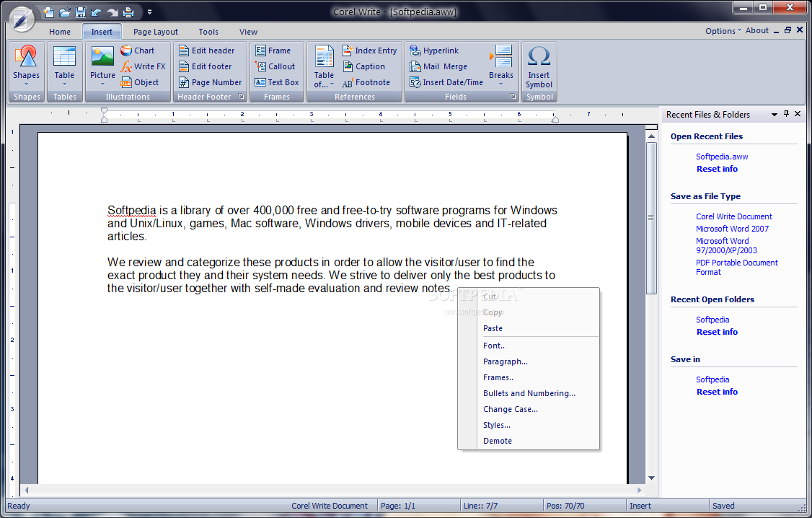
Task: Insert a Text Box
Action: [277, 82]
